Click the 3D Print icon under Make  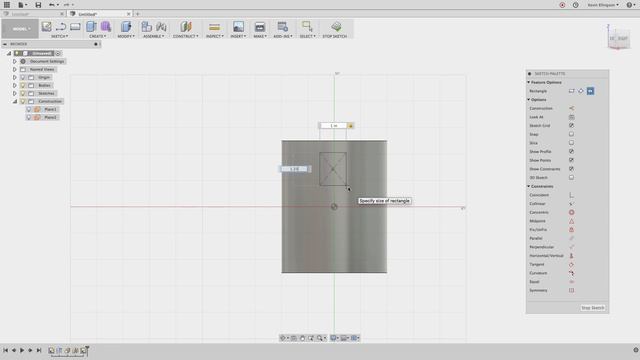260,27
